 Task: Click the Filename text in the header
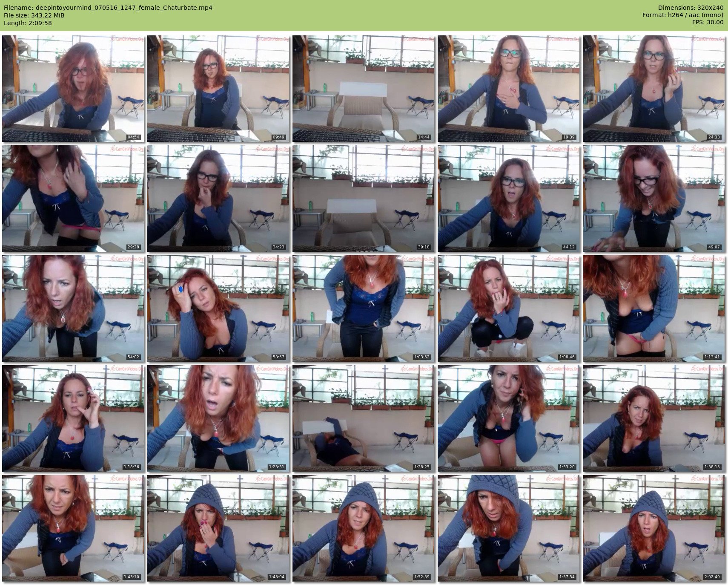tap(108, 8)
